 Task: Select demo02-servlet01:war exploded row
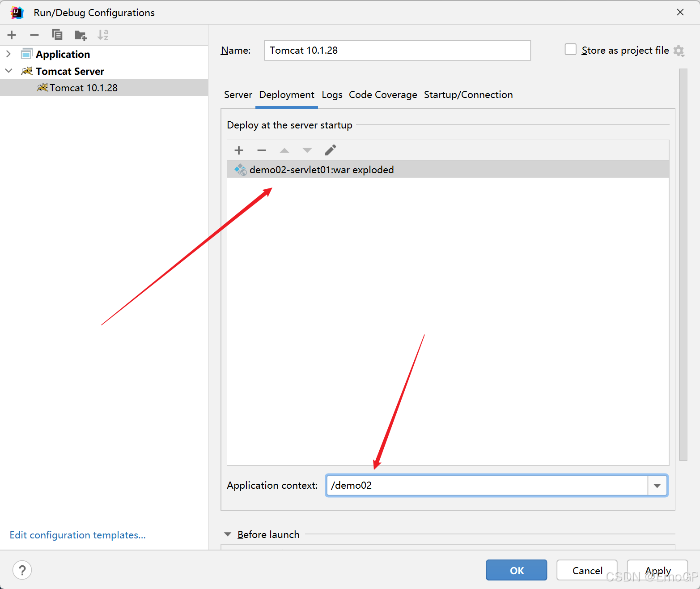(448, 170)
